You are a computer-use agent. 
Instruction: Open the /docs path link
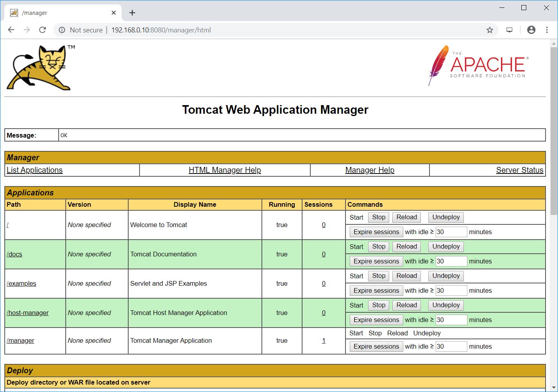(x=14, y=254)
